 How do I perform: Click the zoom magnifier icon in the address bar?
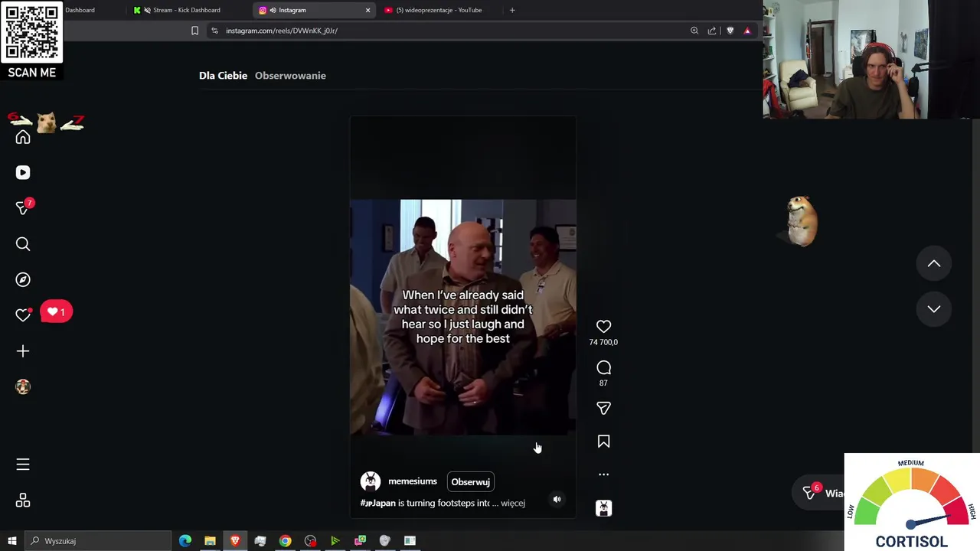(694, 31)
